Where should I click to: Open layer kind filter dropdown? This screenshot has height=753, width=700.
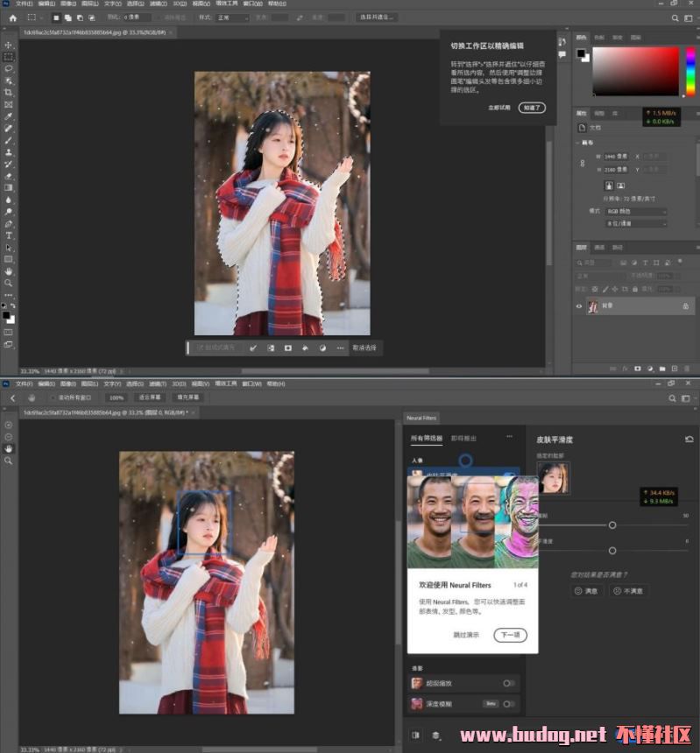pyautogui.click(x=594, y=263)
